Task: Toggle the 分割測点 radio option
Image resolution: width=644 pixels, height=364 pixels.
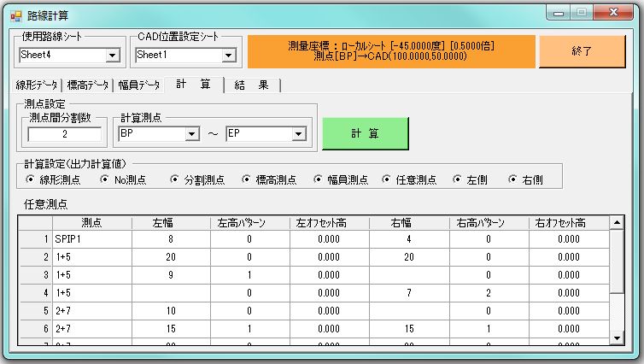Action: click(174, 179)
